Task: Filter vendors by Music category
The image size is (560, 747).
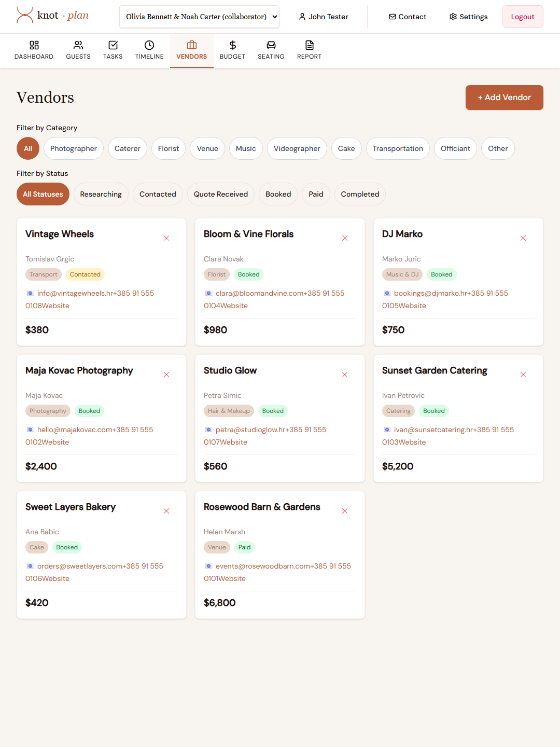Action: [246, 148]
